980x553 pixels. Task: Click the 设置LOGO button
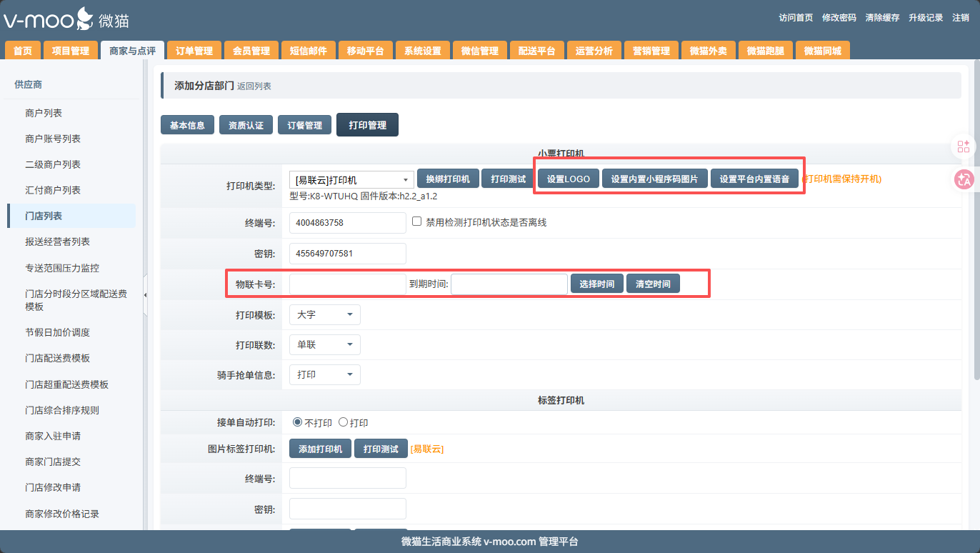click(569, 179)
